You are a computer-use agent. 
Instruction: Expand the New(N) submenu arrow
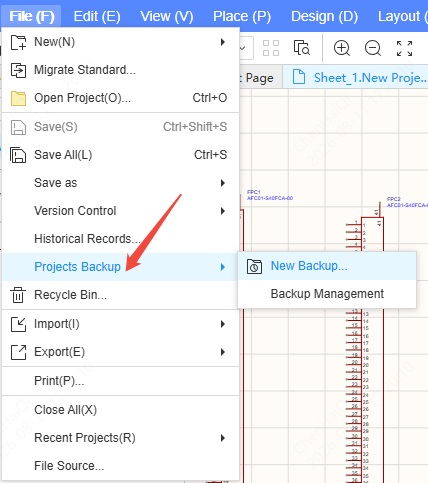click(x=223, y=42)
